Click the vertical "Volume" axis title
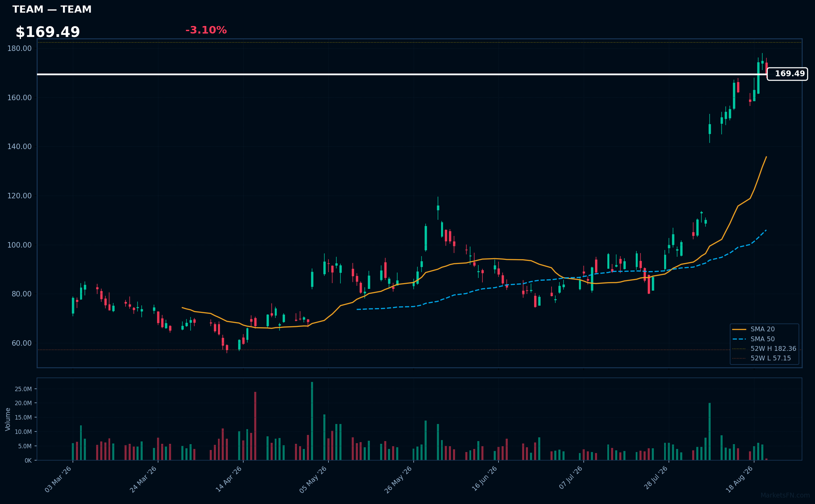Screen dimensions: 815x504 [8, 419]
